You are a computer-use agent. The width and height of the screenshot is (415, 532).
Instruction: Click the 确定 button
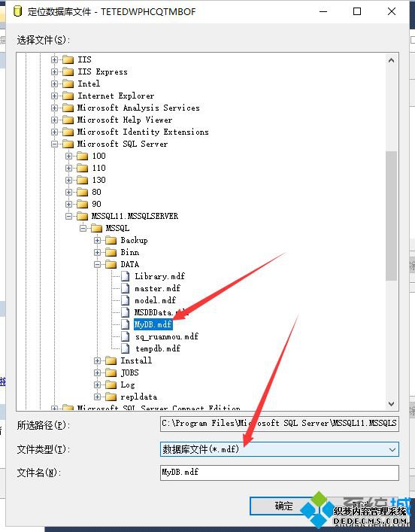pyautogui.click(x=283, y=506)
